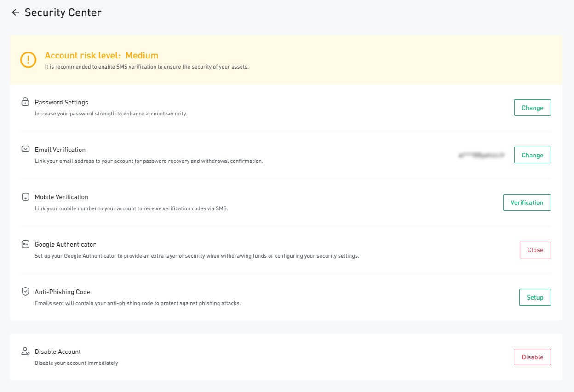Click the orange exclamation warning icon
This screenshot has width=574, height=392.
tap(28, 60)
